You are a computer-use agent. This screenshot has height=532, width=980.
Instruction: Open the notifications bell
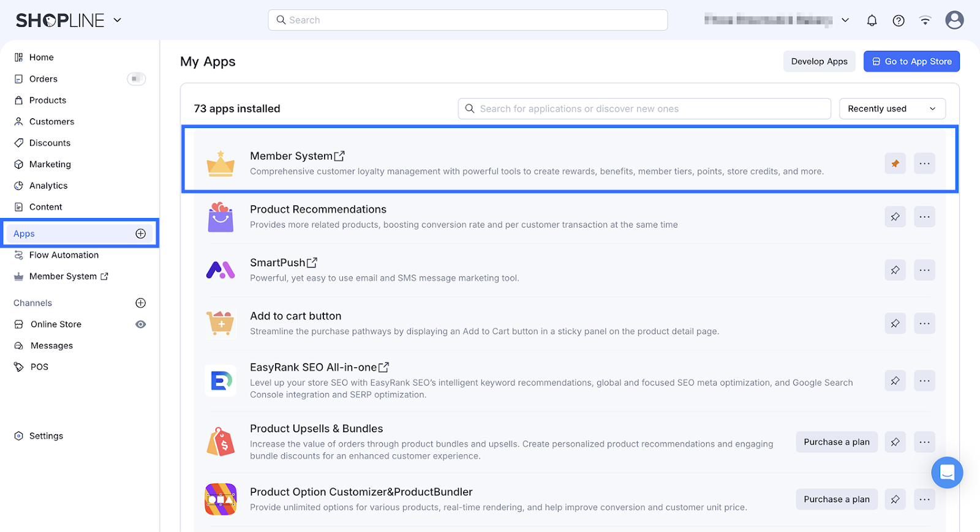tap(872, 20)
